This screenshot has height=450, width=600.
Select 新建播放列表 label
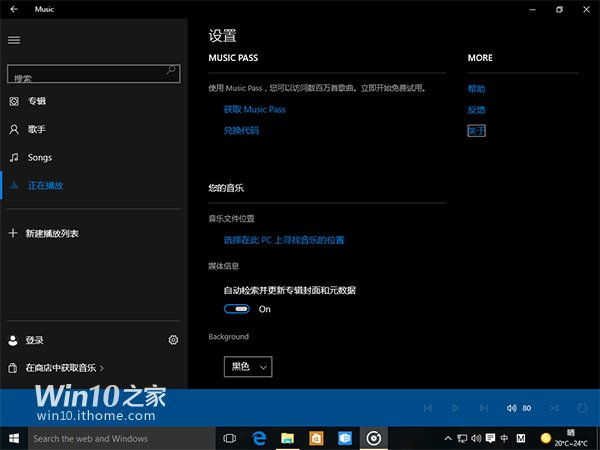[52, 233]
